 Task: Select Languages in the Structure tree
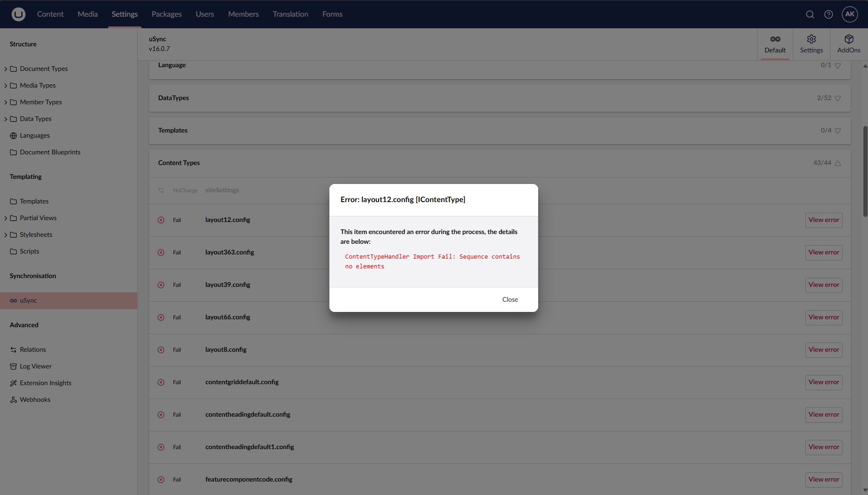pyautogui.click(x=35, y=135)
